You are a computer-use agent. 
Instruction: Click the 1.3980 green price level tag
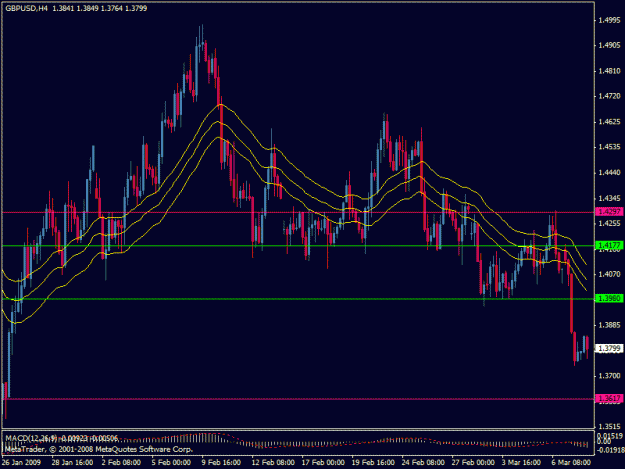(x=609, y=298)
